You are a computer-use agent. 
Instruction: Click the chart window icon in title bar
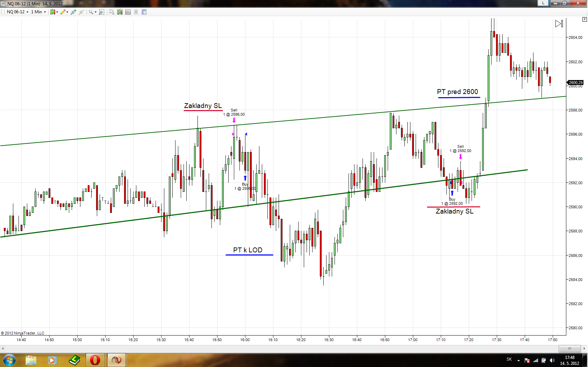coord(3,3)
